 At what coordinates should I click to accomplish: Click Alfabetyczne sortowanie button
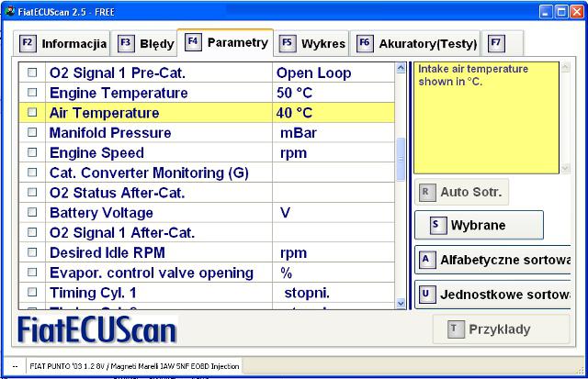[x=492, y=260]
